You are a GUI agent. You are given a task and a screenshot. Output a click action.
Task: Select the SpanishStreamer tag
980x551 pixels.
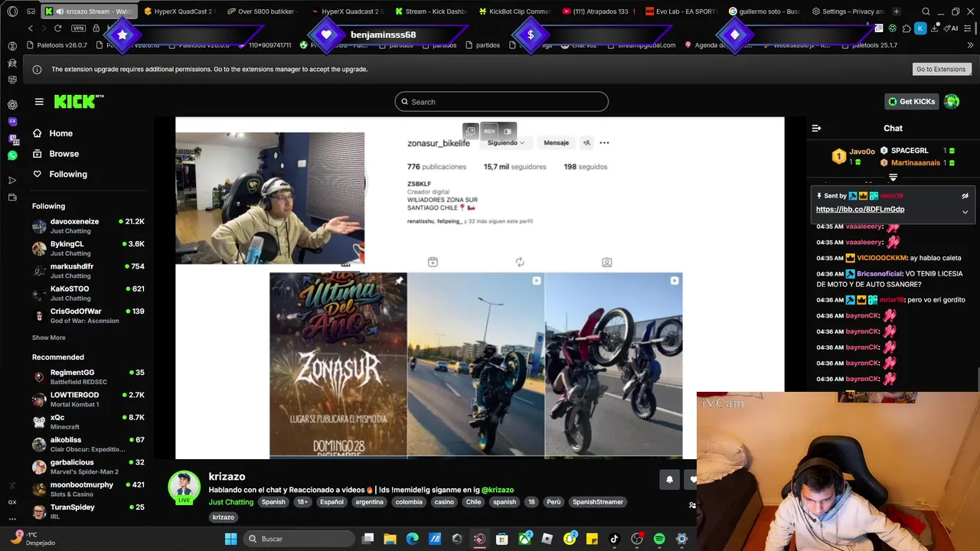click(x=598, y=502)
